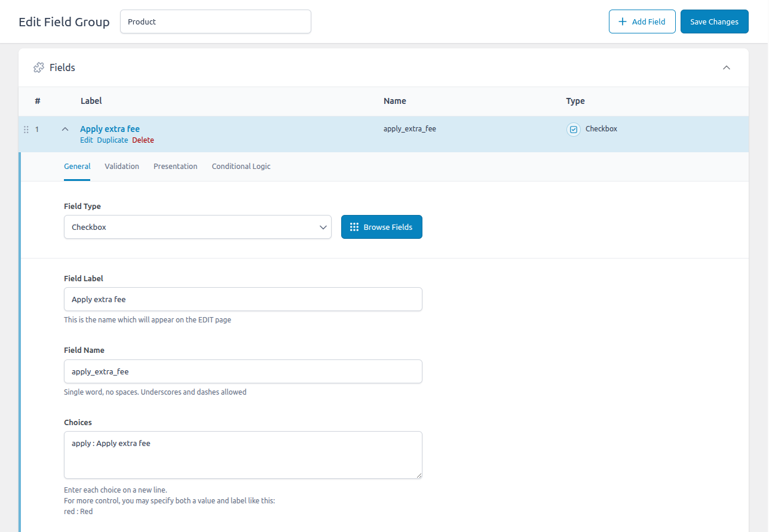Viewport: 769px width, 532px height.
Task: Open the Field Type dropdown
Action: pos(197,227)
